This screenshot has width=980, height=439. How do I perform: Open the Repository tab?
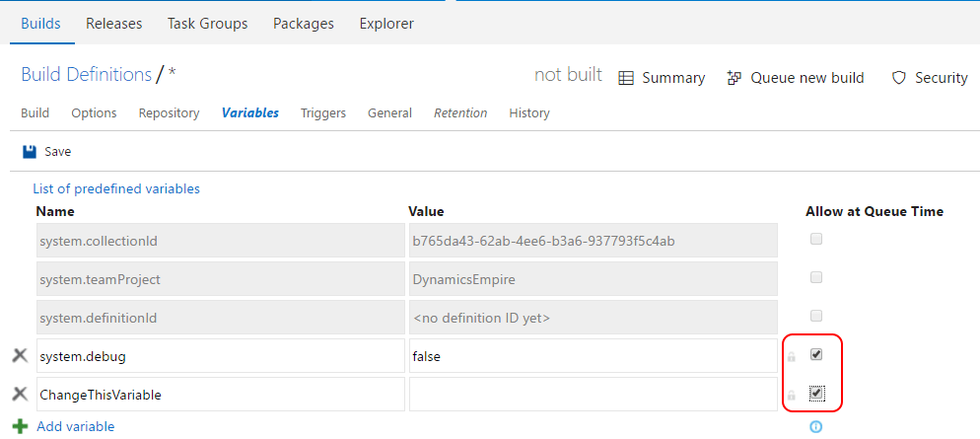[x=169, y=113]
